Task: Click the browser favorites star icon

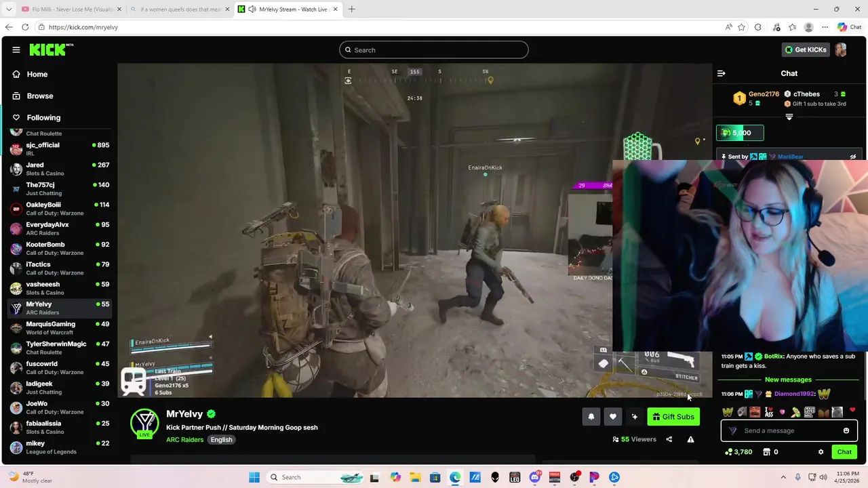Action: (x=741, y=27)
